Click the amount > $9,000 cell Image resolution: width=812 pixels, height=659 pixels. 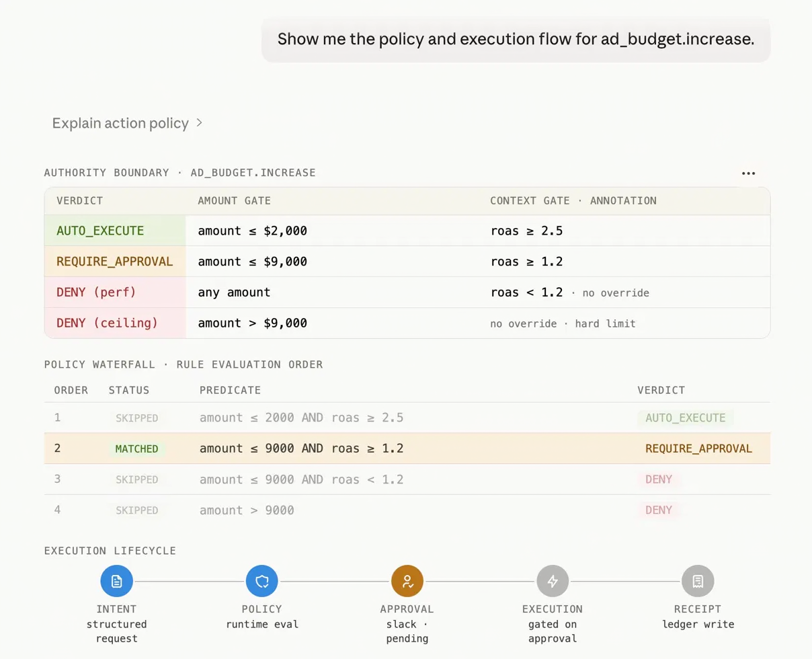tap(252, 323)
